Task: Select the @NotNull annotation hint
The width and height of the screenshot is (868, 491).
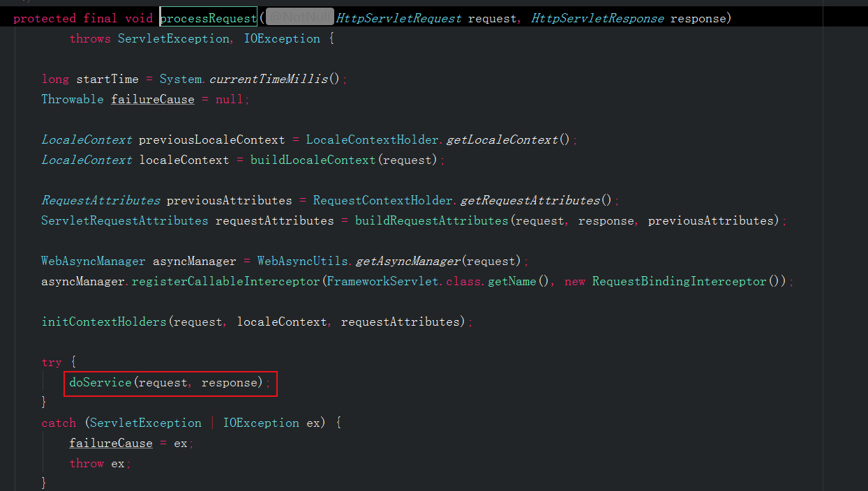Action: coord(299,18)
